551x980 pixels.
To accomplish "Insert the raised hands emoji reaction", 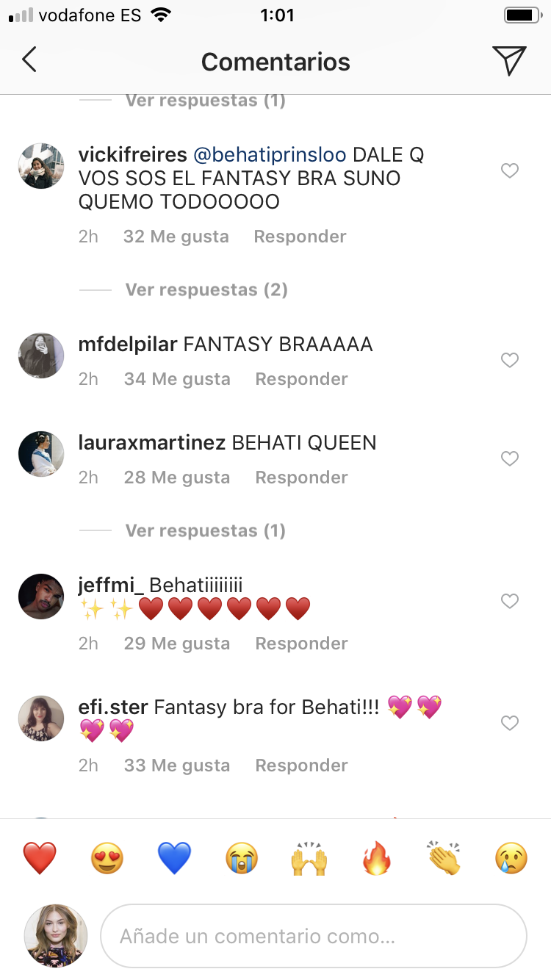I will tap(309, 858).
